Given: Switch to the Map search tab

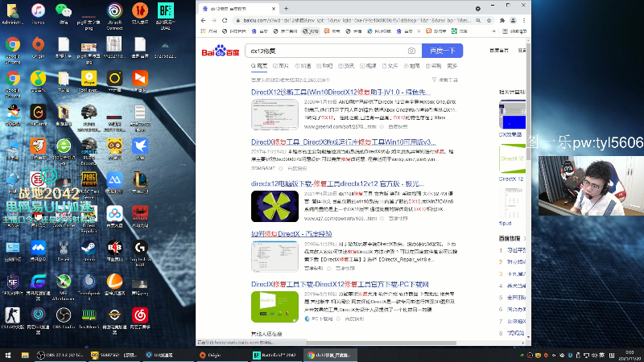Looking at the screenshot, I should pos(411,66).
